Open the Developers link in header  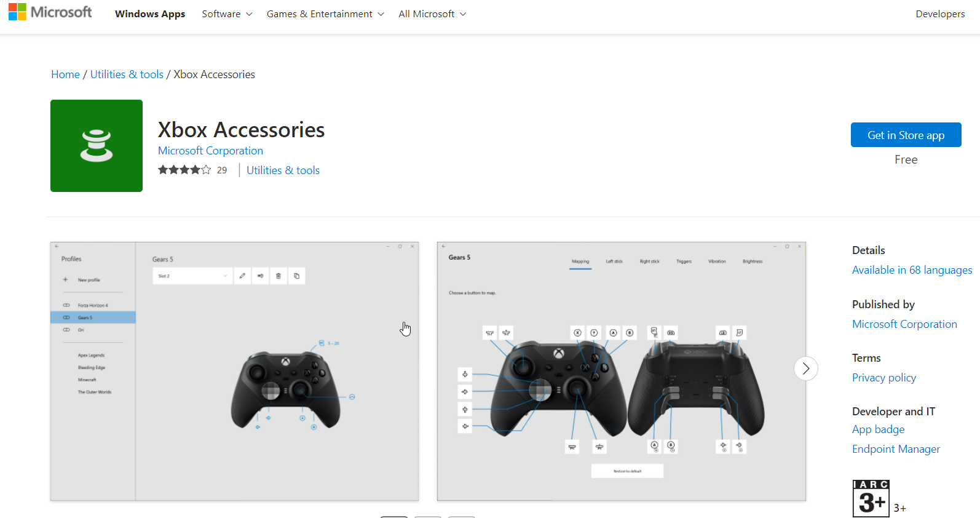click(940, 14)
